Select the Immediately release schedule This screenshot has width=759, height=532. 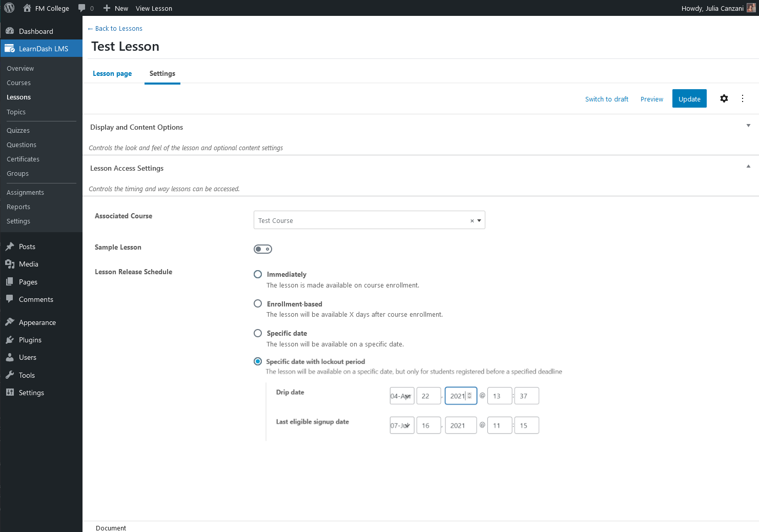[x=257, y=274]
